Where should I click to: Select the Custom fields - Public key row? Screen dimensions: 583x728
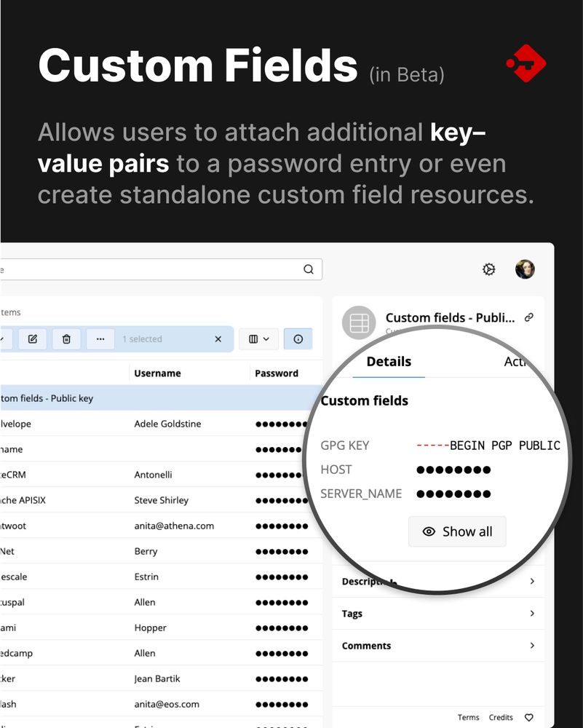click(x=161, y=398)
